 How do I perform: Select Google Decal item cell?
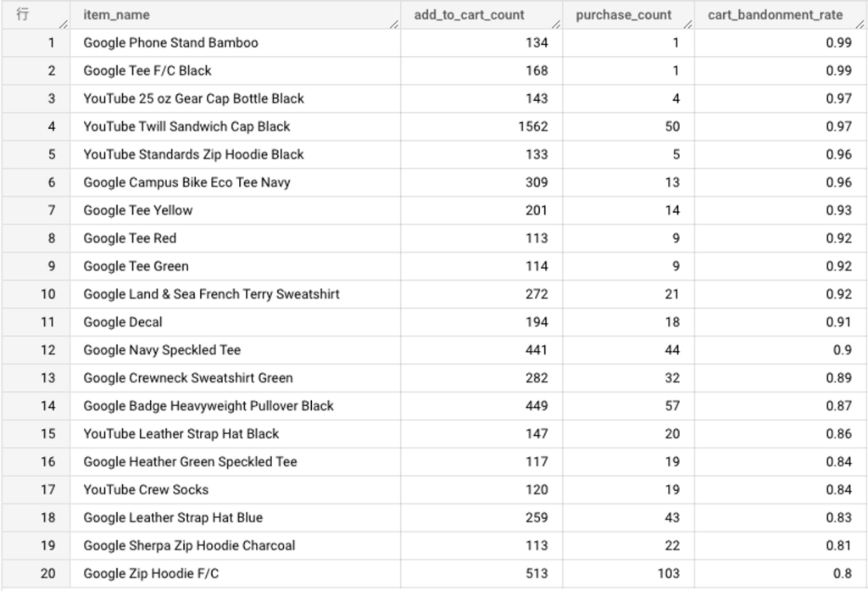coord(236,322)
